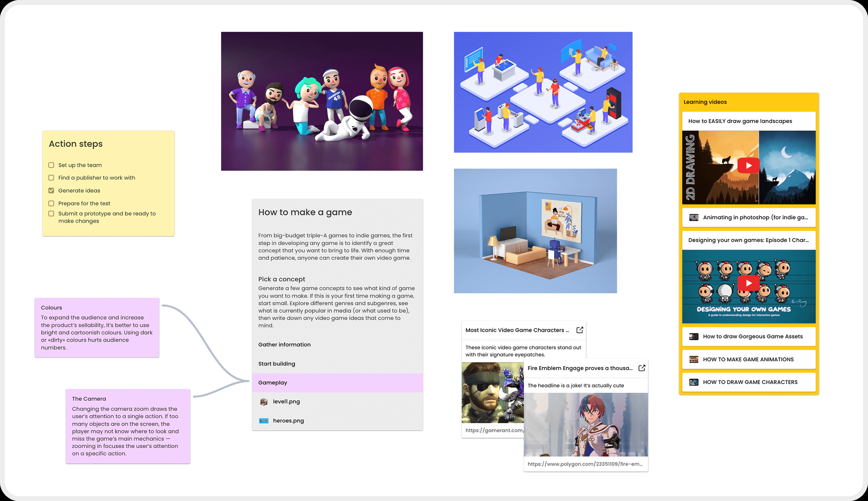Tick the Prepare for the test checkbox
This screenshot has width=868, height=501.
coord(51,204)
